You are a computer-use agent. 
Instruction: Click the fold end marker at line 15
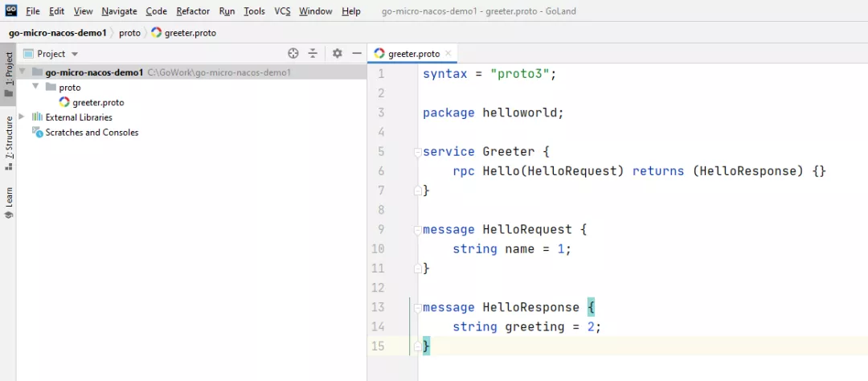(x=418, y=346)
